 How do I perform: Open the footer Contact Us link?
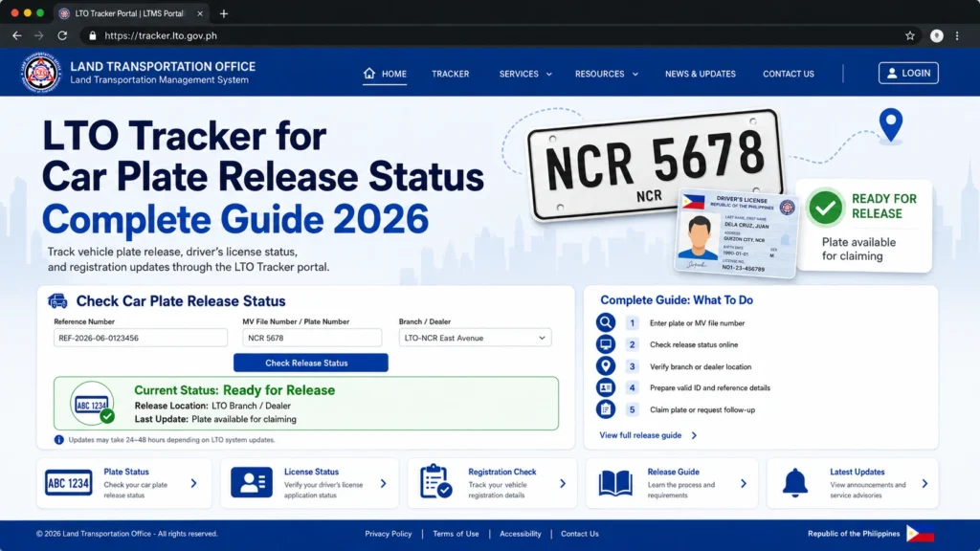[x=579, y=534]
